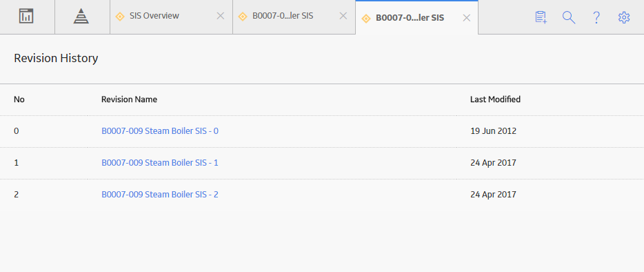644x272 pixels.
Task: Click the Last Modified column header
Action: [495, 99]
